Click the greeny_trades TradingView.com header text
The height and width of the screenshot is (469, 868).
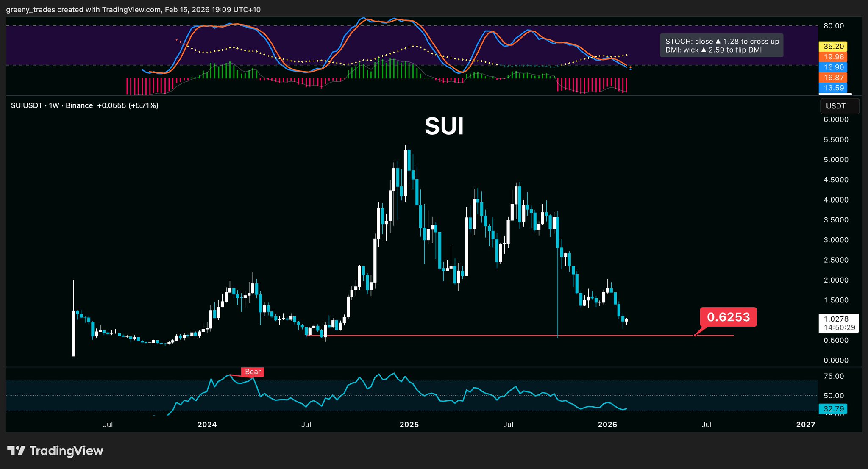click(x=133, y=9)
